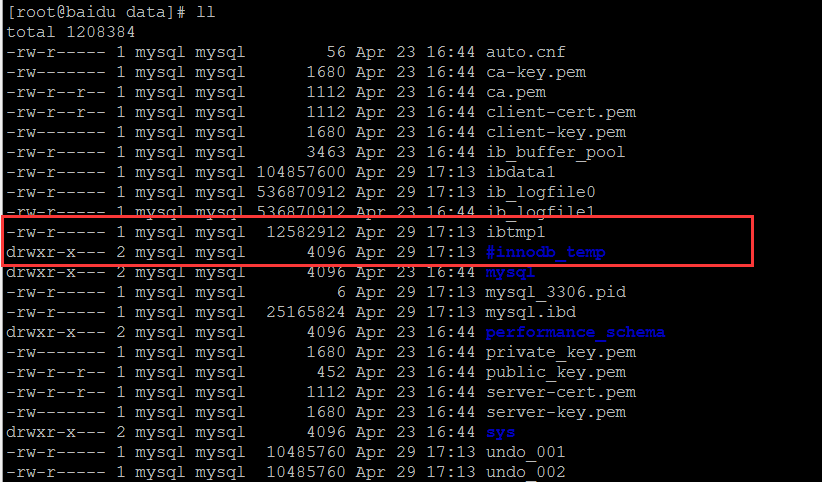822x482 pixels.
Task: Select the mysql_3306.pid filename
Action: (x=556, y=292)
